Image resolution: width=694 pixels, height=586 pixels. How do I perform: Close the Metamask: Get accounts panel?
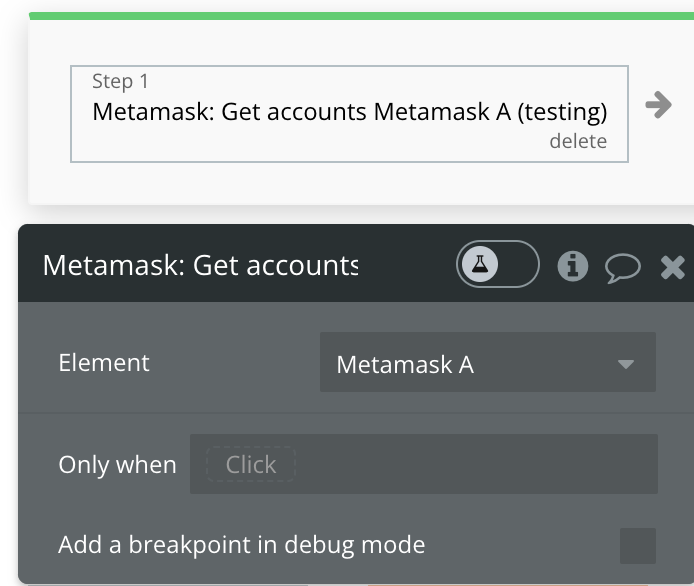coord(673,267)
